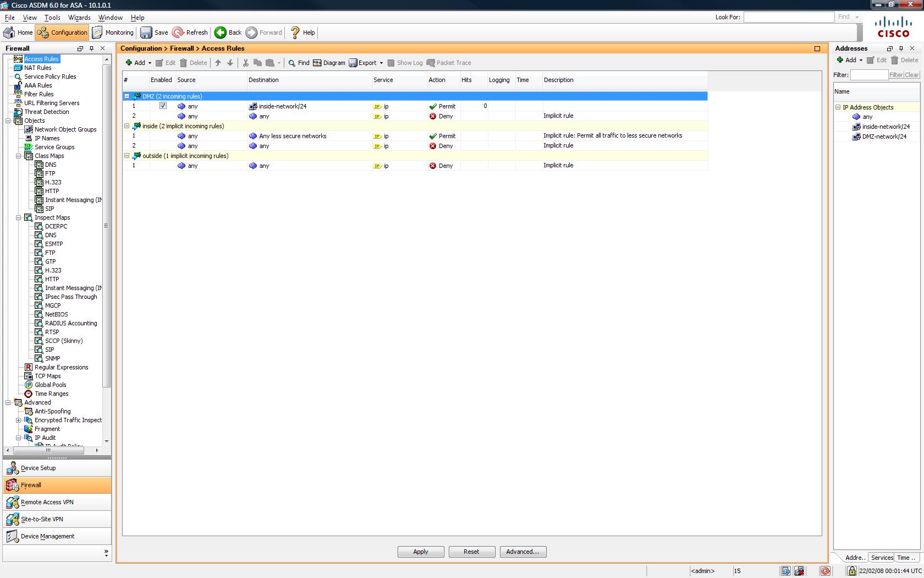924x578 pixels.
Task: Open the Site-to-Site VPN section
Action: pos(57,519)
